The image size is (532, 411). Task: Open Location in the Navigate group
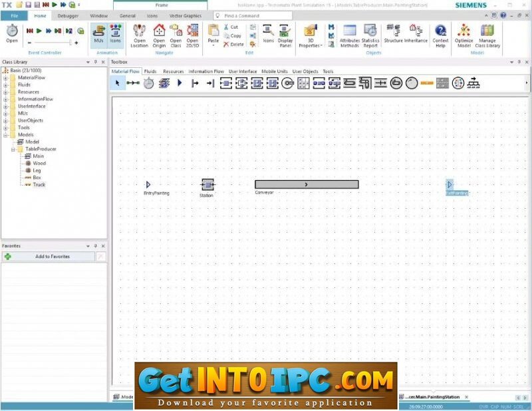[x=140, y=36]
